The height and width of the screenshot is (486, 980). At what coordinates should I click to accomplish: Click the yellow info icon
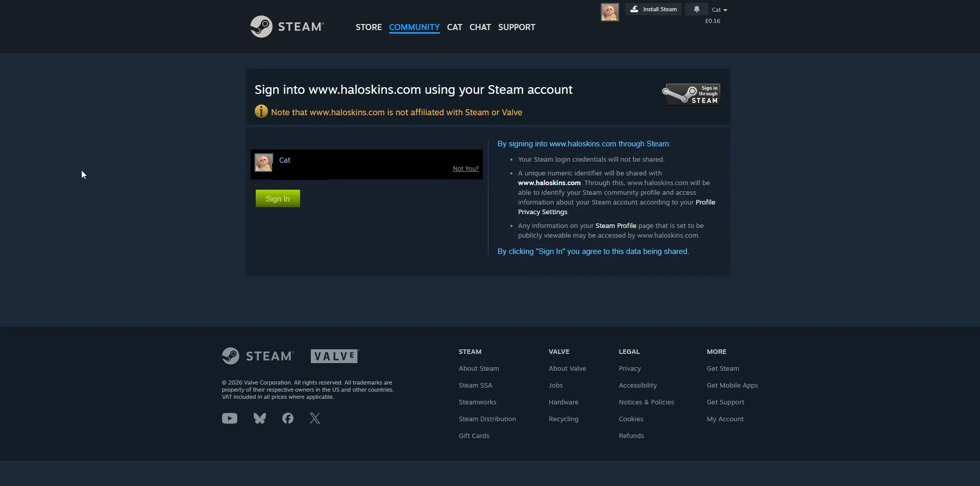pos(261,111)
